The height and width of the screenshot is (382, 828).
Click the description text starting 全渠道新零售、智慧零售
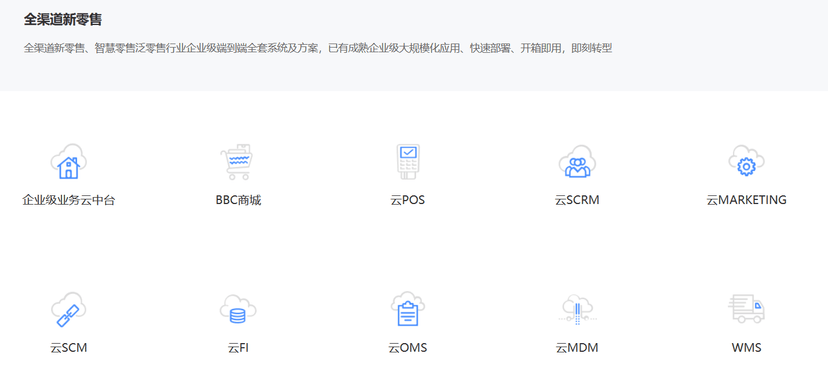click(x=318, y=49)
